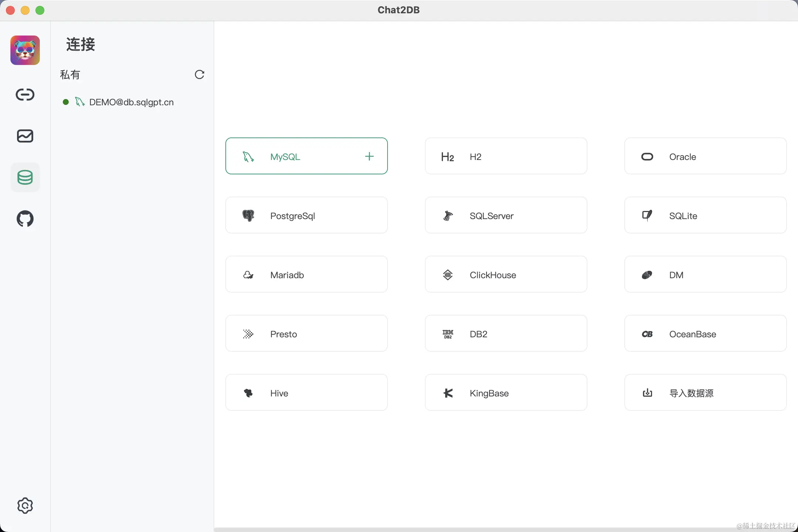Screen dimensions: 798x532
Task: Click the DM card label
Action: 676,275
